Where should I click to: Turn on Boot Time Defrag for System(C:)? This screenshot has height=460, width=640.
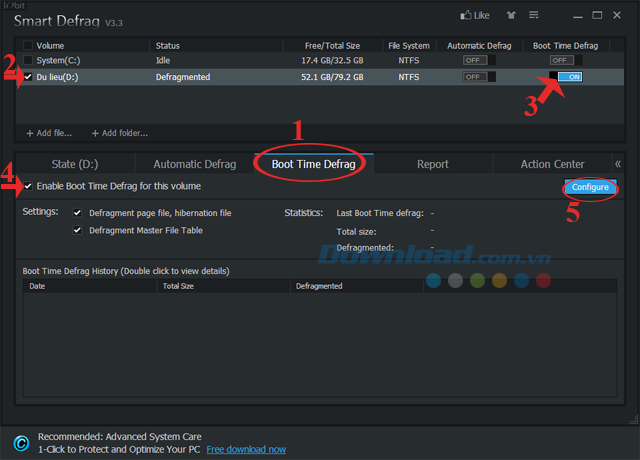(566, 60)
